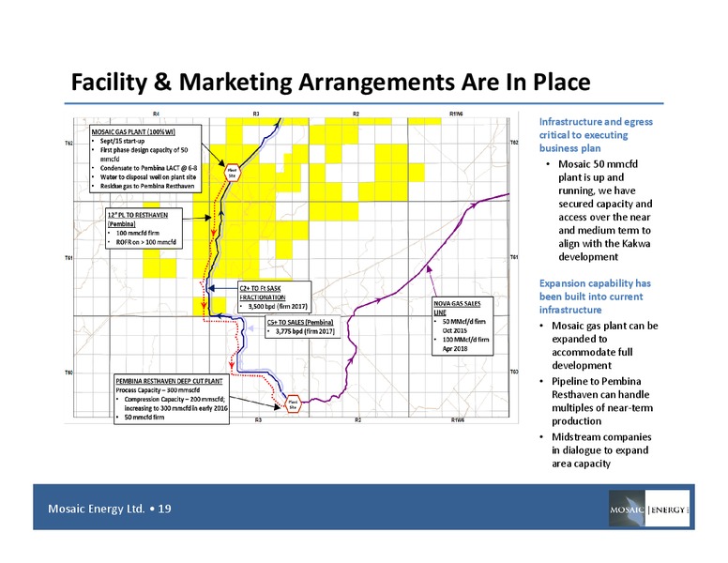Click the '12" PL TO RESTHAVEN' callout heading
Screen dimensions: 728x563
click(x=137, y=220)
